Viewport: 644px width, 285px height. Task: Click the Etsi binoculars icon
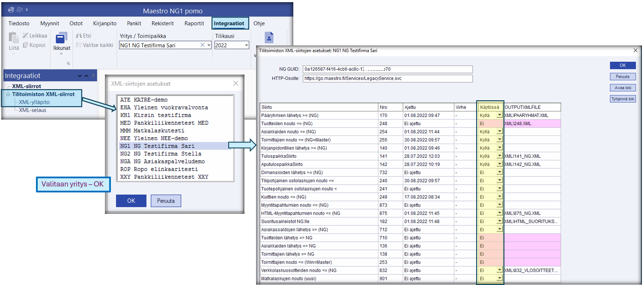78,36
